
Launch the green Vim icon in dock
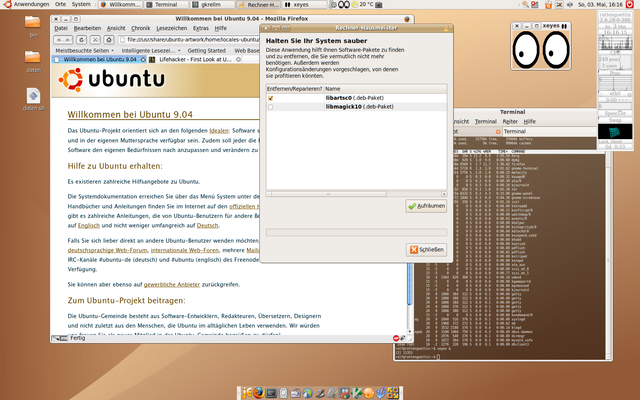tap(356, 393)
